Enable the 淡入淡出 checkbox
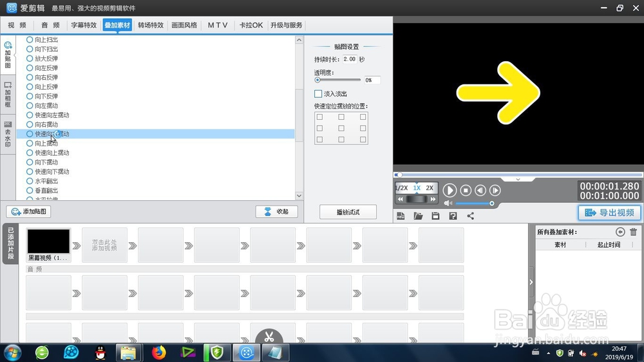 pyautogui.click(x=318, y=93)
